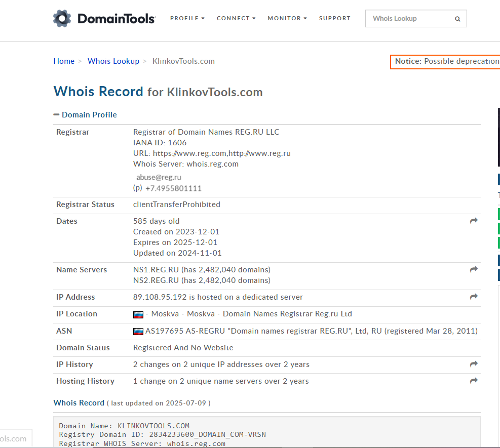500x448 pixels.
Task: Click the Whois Record for KlinkovTools.com page title
Action: coord(158,92)
